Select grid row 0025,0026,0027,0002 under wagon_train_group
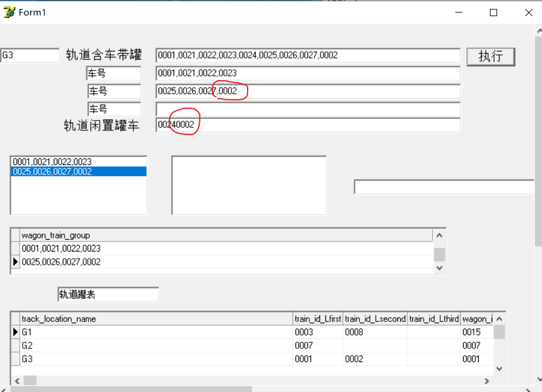The image size is (542, 392). [x=226, y=262]
